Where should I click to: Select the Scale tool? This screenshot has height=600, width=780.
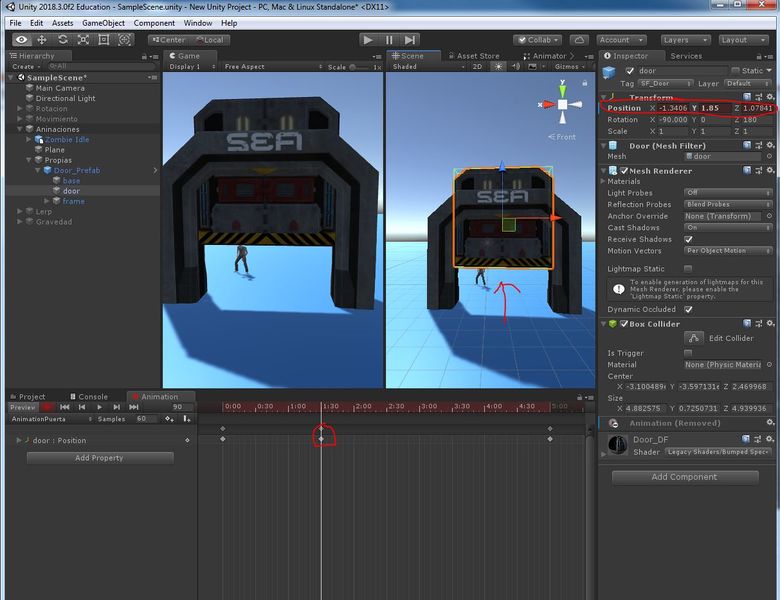(x=83, y=40)
